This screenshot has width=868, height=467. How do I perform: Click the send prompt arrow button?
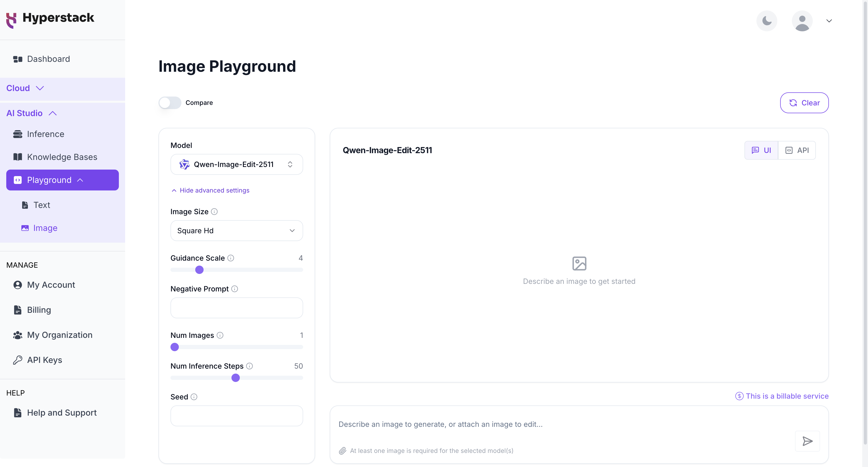point(807,441)
